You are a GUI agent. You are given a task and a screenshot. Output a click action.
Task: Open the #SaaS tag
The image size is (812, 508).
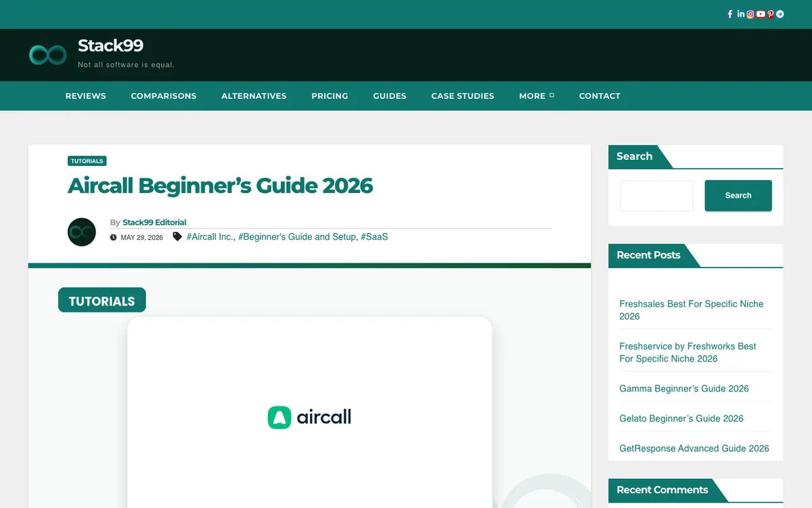374,237
